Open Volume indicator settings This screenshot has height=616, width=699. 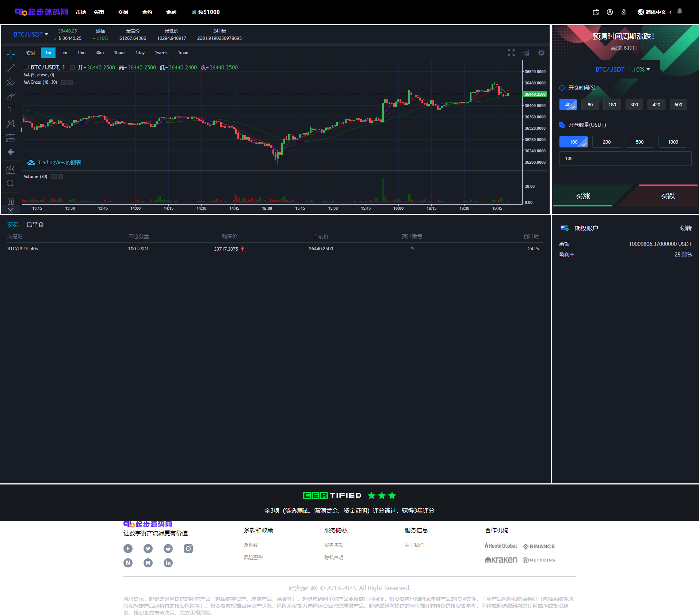54,176
